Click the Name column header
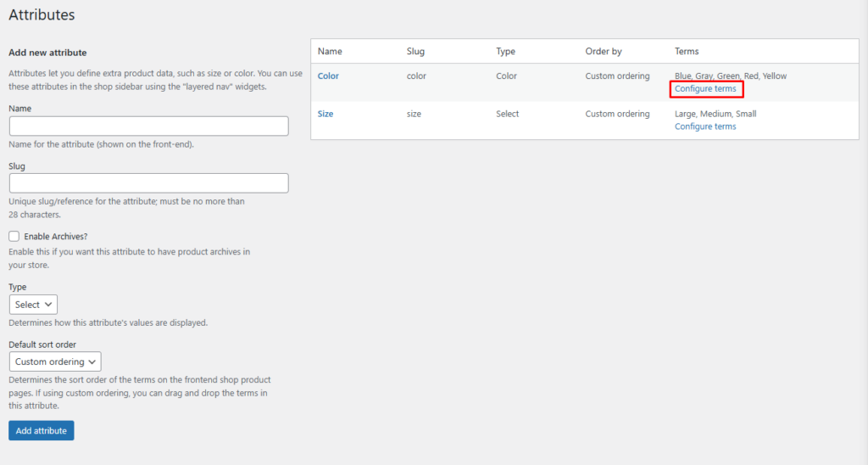 330,51
